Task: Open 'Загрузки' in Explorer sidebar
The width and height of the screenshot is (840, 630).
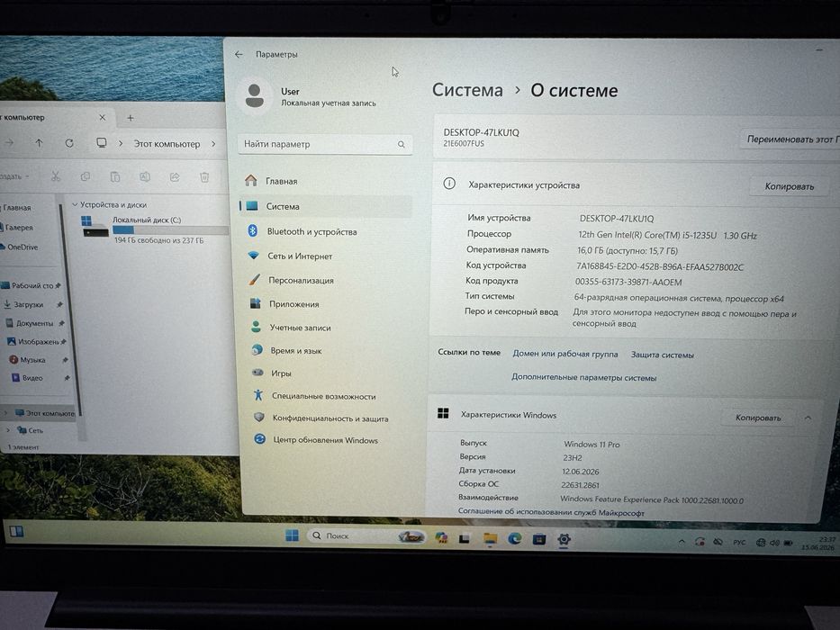Action: point(28,304)
